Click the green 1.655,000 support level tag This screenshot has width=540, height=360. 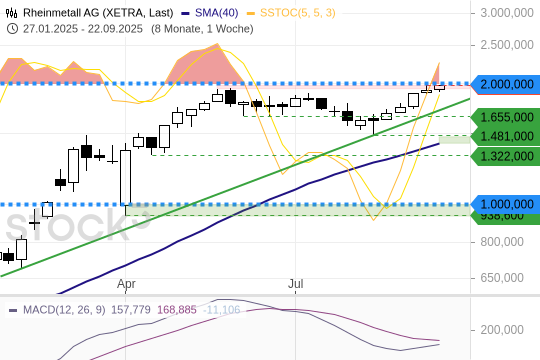click(506, 117)
